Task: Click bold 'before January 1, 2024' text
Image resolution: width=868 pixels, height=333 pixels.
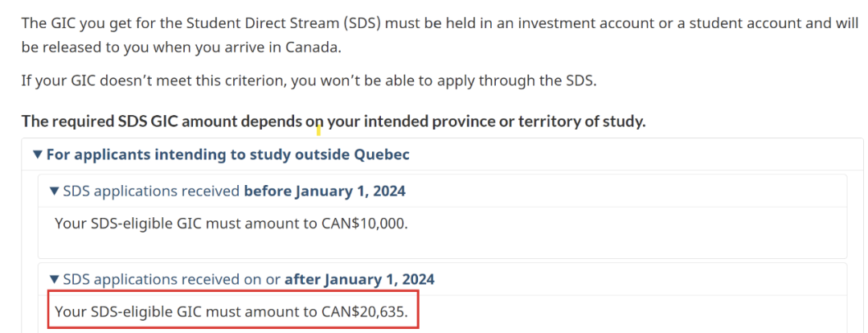Action: [325, 191]
